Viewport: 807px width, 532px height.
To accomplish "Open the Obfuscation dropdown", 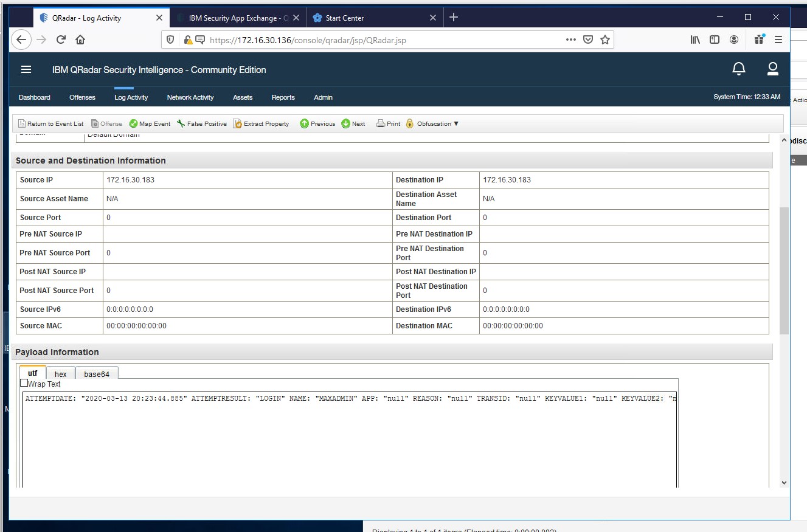I will [x=432, y=123].
